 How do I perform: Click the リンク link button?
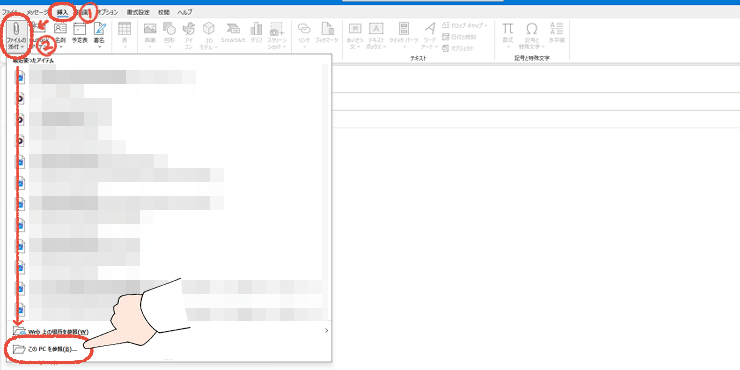(304, 34)
